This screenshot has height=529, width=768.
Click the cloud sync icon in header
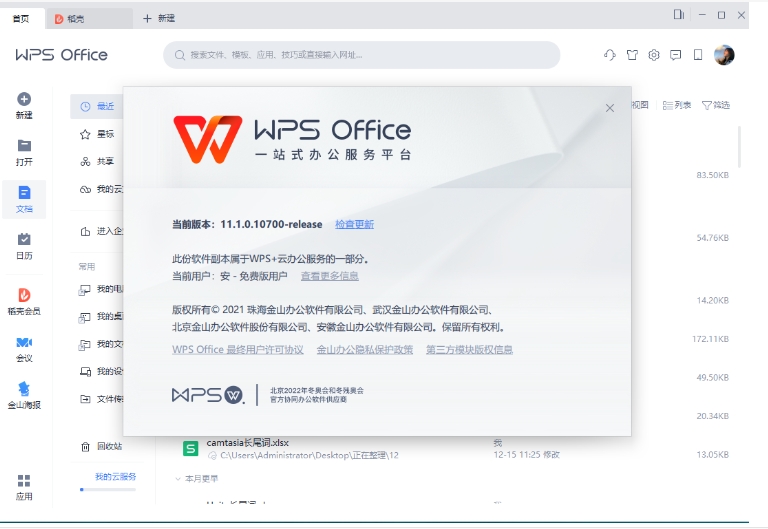click(610, 55)
